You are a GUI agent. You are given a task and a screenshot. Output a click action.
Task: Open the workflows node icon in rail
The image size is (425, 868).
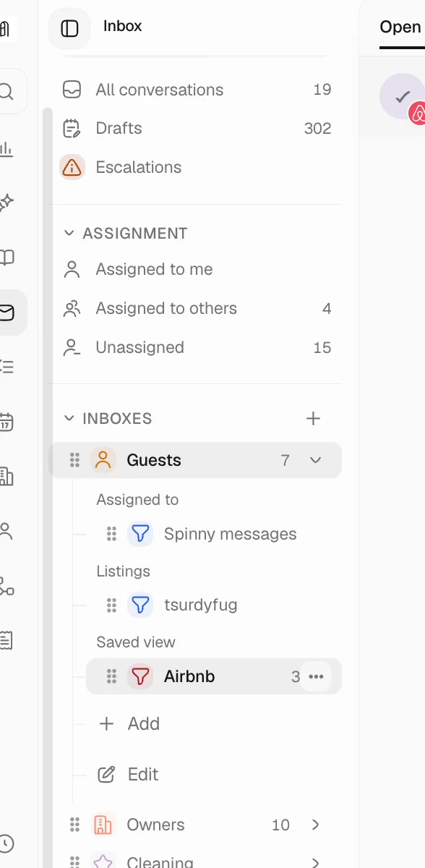click(x=7, y=586)
